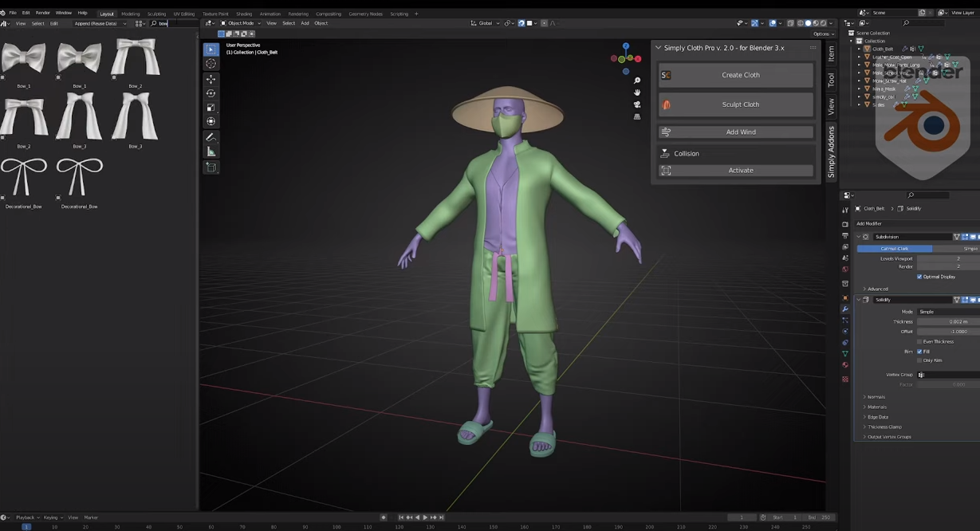Expand Cloth_Belt in the outliner
980x531 pixels.
859,49
